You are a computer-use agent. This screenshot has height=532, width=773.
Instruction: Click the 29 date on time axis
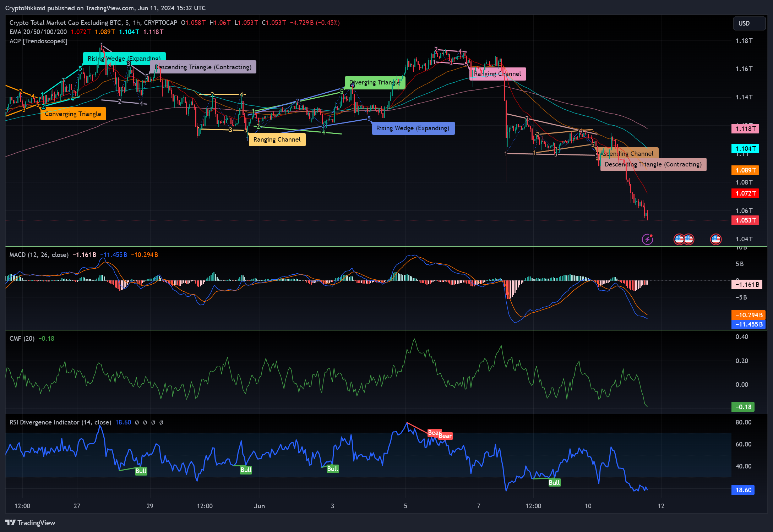tap(150, 506)
